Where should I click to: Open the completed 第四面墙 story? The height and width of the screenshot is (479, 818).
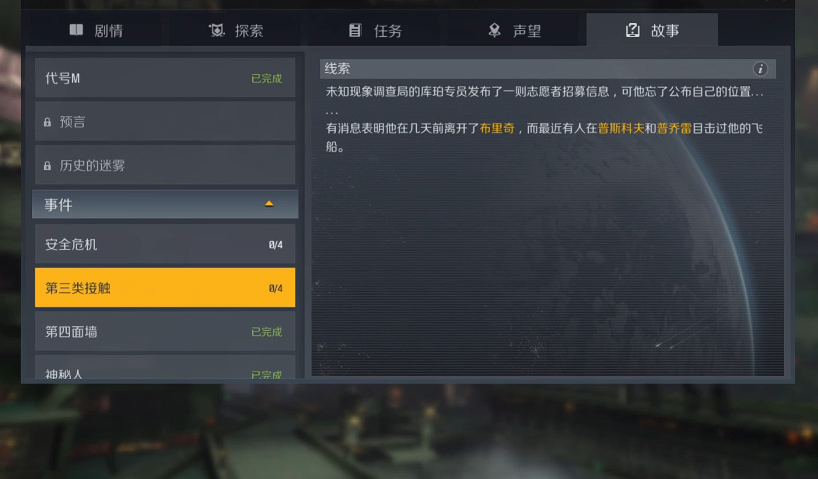[165, 331]
